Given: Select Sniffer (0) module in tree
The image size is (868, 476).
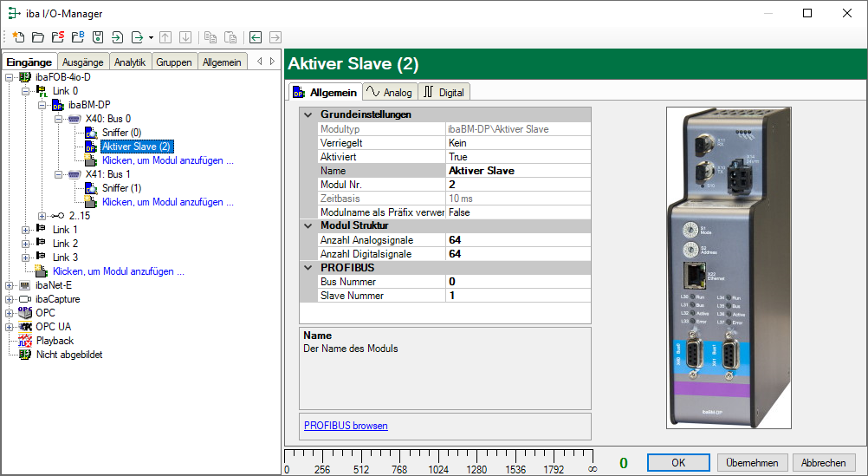Looking at the screenshot, I should pos(120,133).
